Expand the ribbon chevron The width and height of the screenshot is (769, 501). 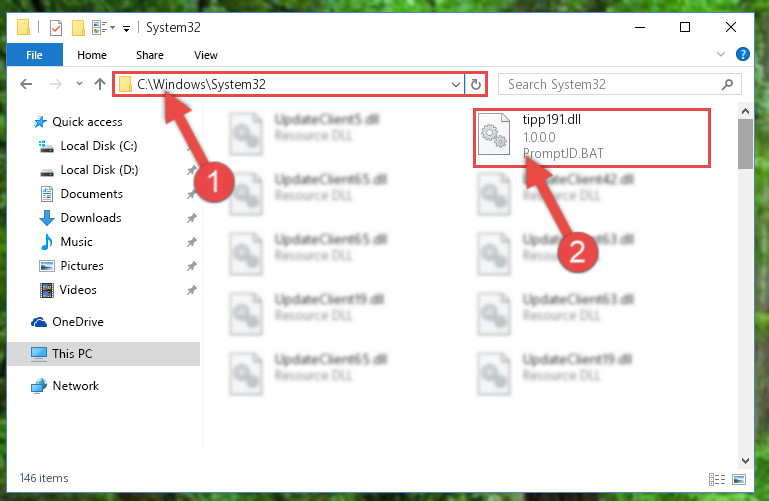[x=720, y=54]
